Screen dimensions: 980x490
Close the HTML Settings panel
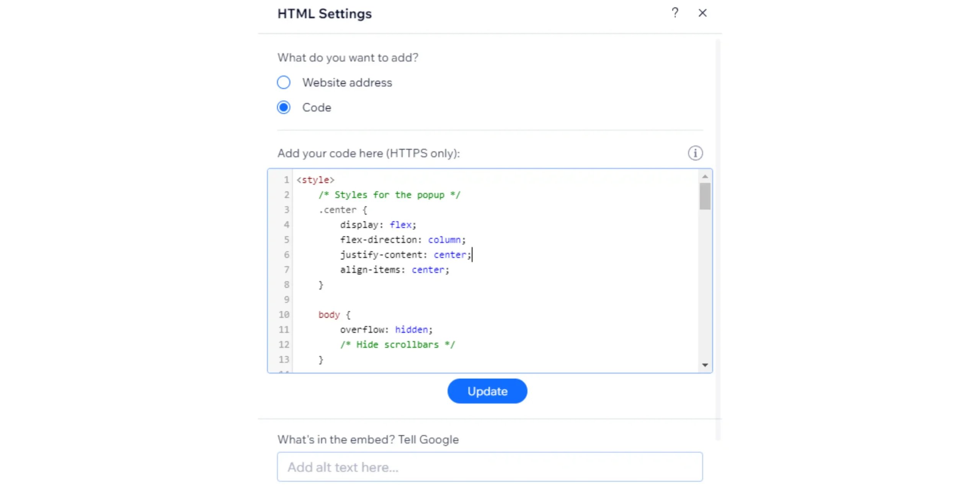(702, 13)
